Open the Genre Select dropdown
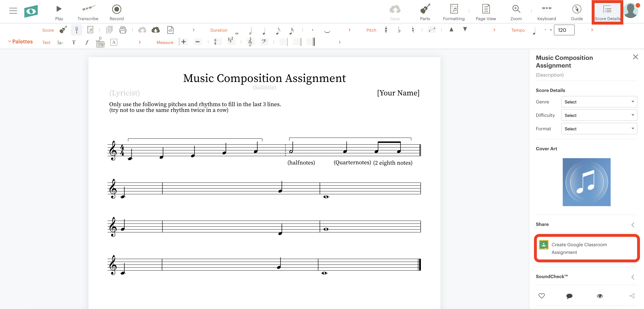Viewport: 644px width, 309px height. [599, 102]
